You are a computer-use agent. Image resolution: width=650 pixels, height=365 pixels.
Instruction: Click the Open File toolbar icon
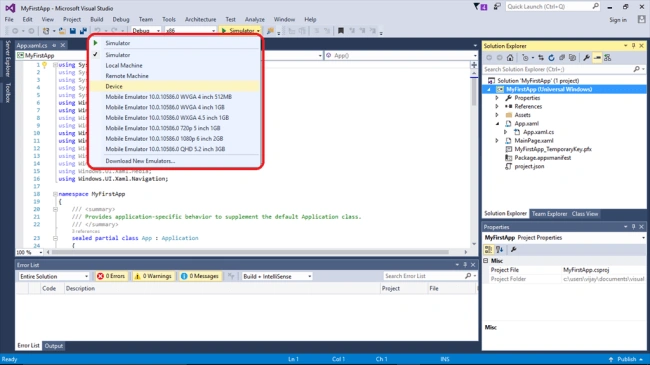click(62, 31)
